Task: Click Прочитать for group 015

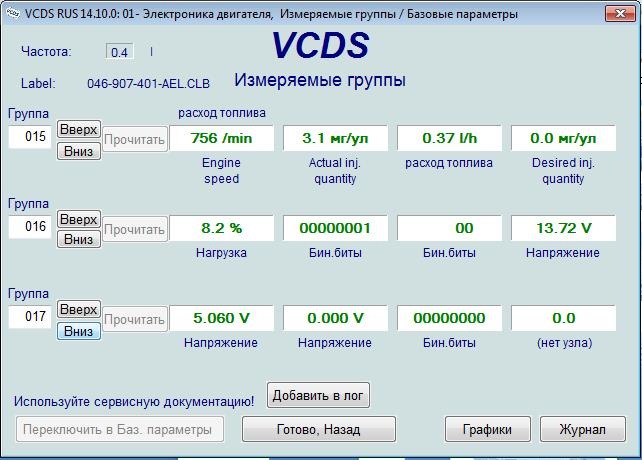Action: [135, 140]
